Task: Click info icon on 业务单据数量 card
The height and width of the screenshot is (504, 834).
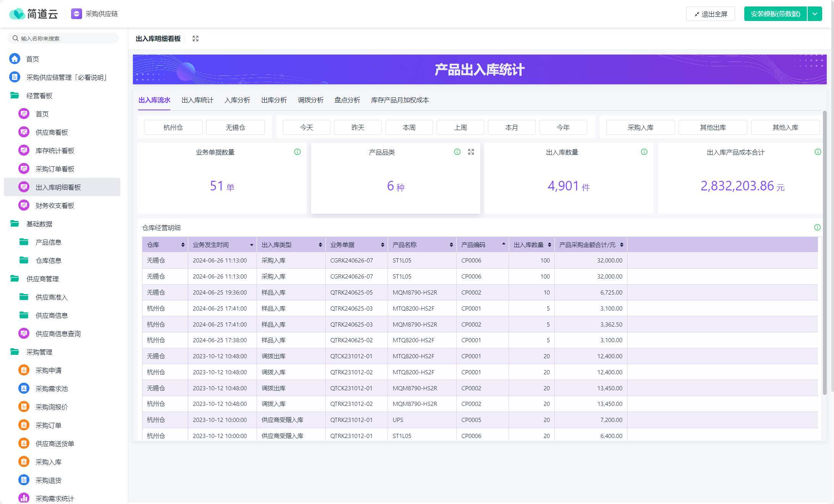Action: click(297, 152)
